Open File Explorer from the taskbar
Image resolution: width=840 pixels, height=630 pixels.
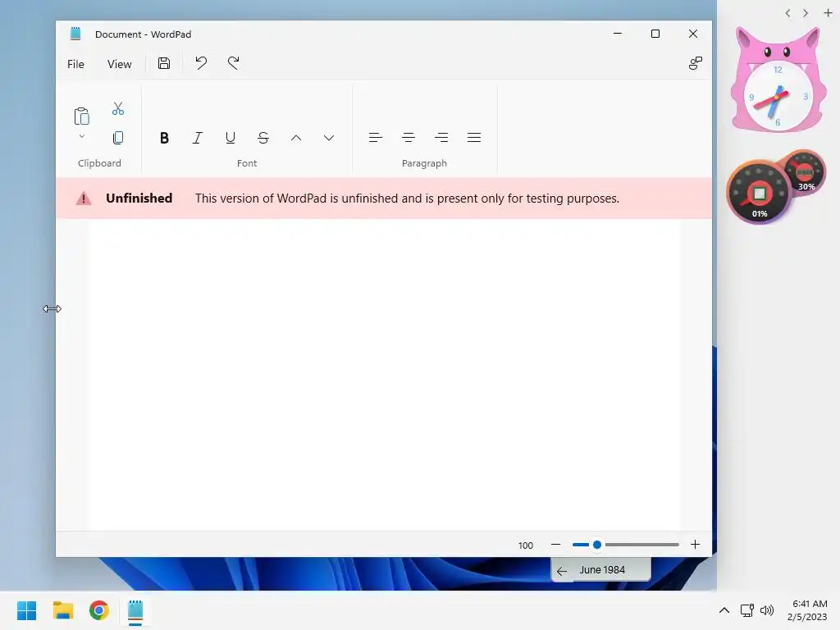(62, 610)
